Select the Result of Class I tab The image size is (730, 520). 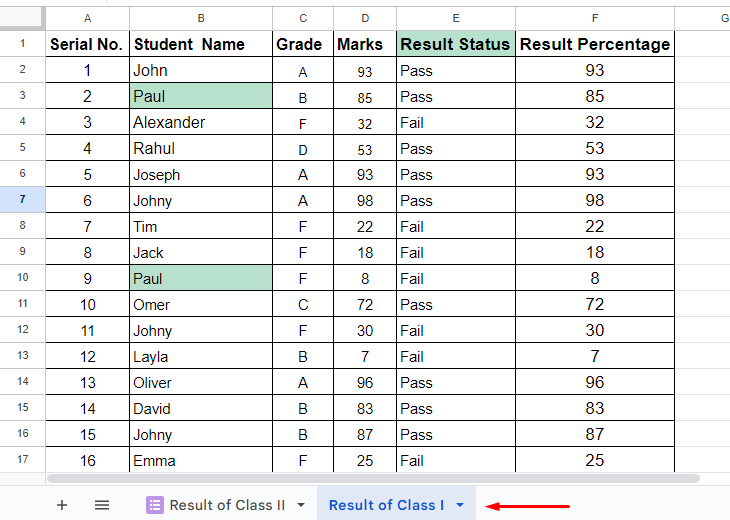pyautogui.click(x=386, y=505)
